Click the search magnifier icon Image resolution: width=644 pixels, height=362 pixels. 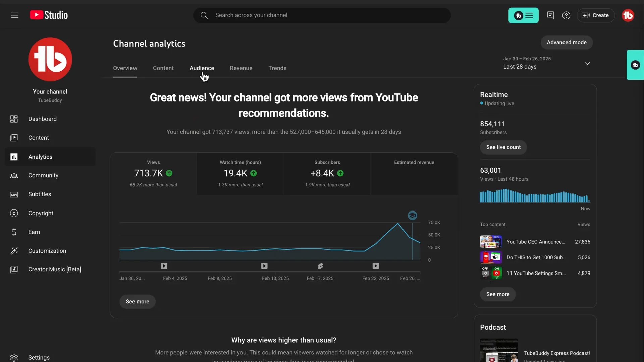[x=204, y=15]
